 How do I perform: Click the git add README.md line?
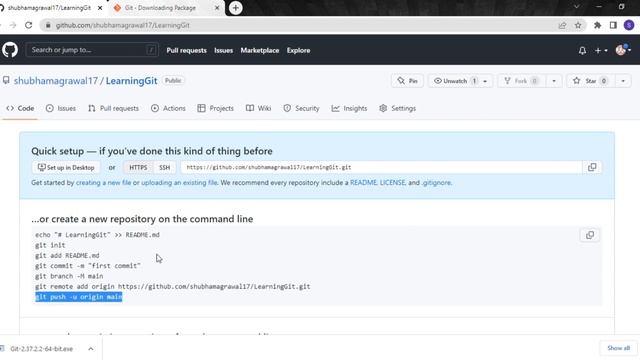tap(67, 256)
